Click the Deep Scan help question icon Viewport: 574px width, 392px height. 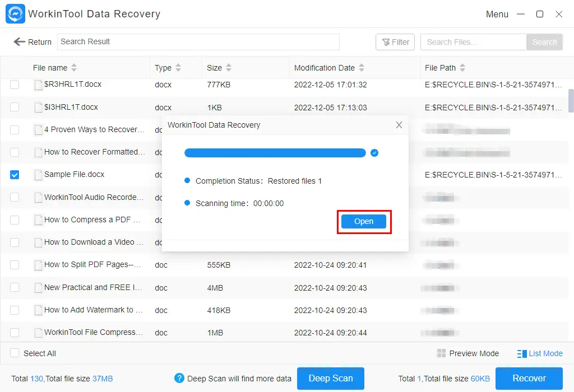[179, 378]
